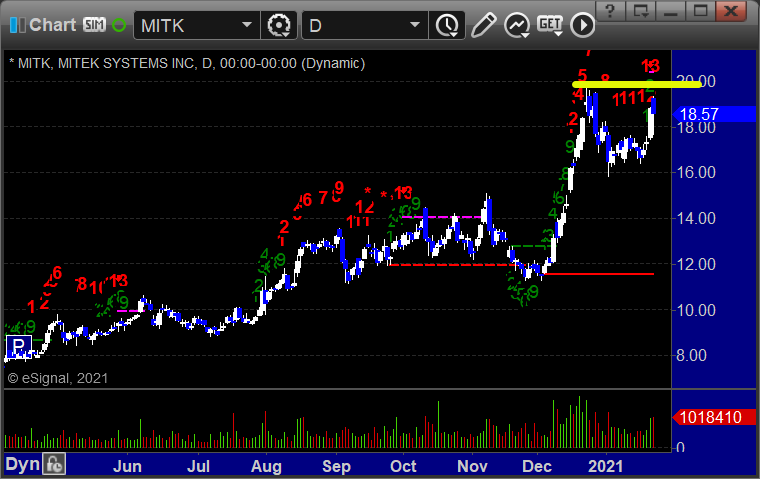Expand the MITK symbol dropdown arrow
760x479 pixels.
click(247, 25)
